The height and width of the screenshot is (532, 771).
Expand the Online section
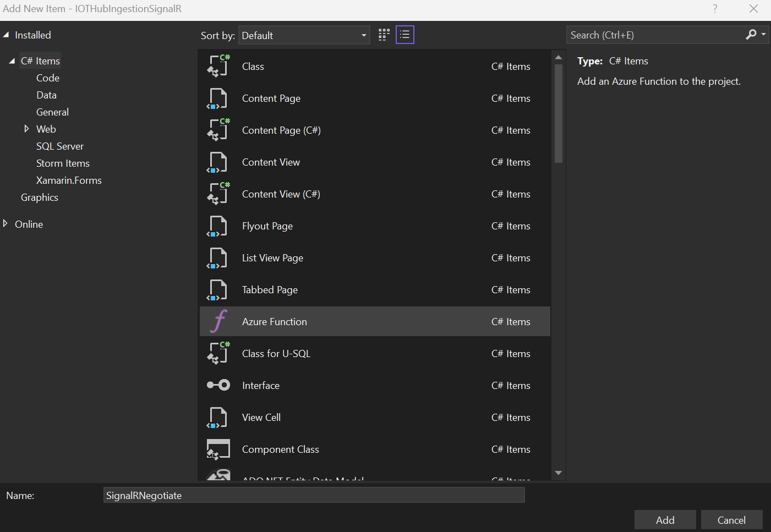6,223
